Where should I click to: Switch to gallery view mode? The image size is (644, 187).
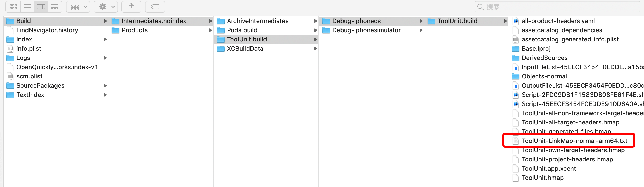[55, 7]
